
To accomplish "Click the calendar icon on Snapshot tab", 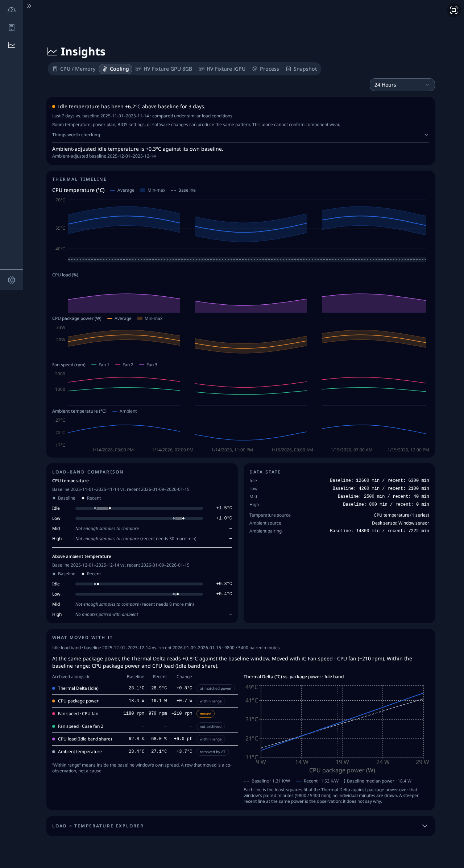I will (289, 69).
